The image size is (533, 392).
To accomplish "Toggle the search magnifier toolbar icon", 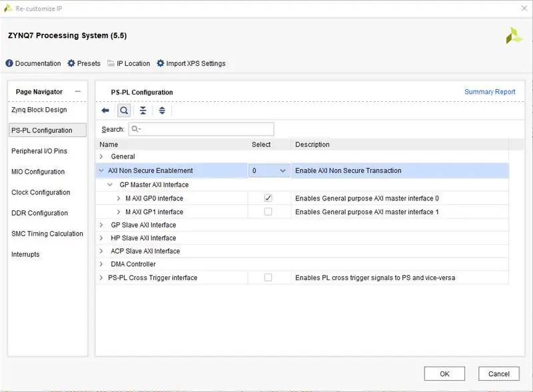I will point(124,110).
